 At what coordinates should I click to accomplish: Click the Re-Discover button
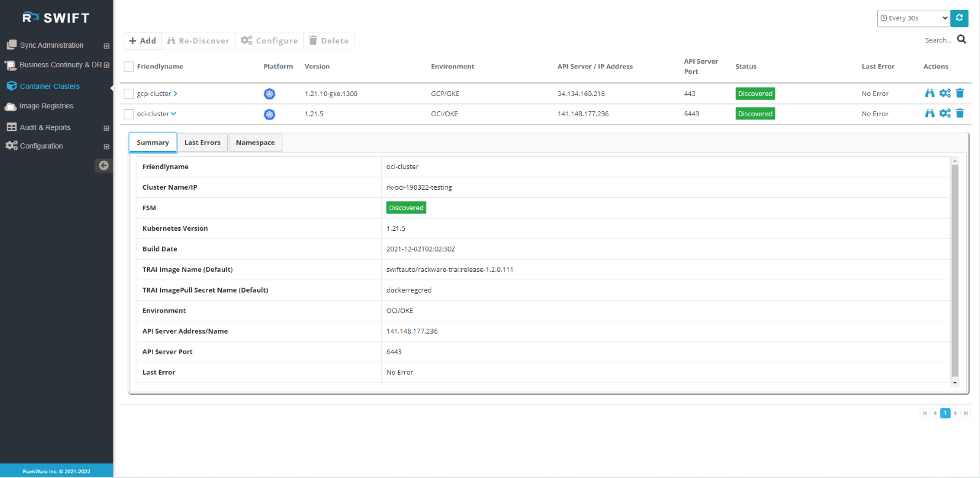pyautogui.click(x=198, y=40)
